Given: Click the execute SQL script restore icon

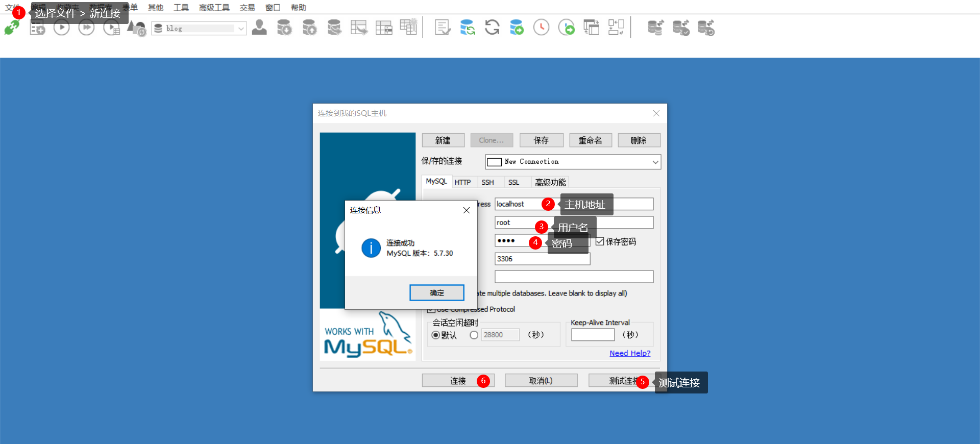Looking at the screenshot, I should [x=334, y=27].
